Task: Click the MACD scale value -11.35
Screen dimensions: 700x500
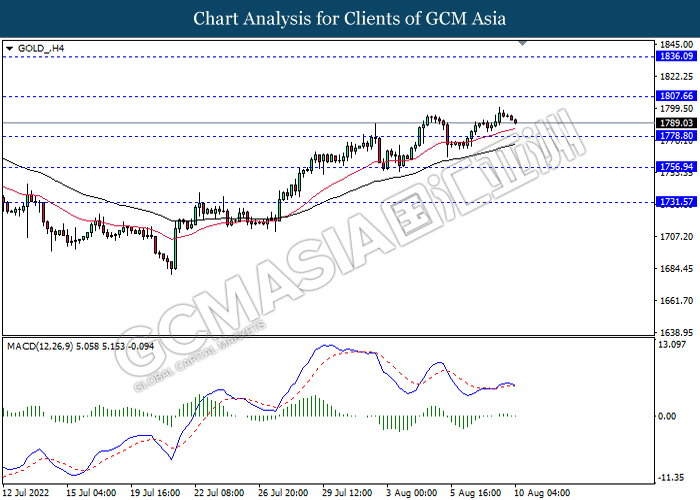Action: (671, 478)
